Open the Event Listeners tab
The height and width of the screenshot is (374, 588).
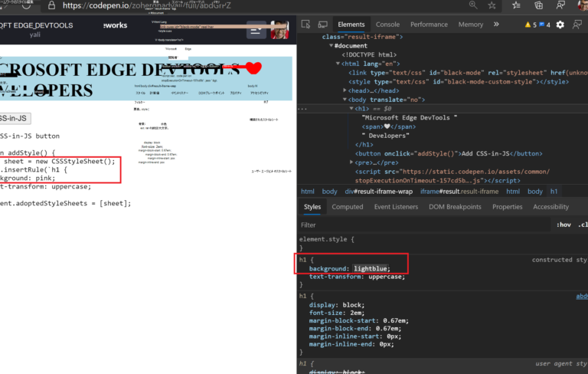click(x=396, y=207)
